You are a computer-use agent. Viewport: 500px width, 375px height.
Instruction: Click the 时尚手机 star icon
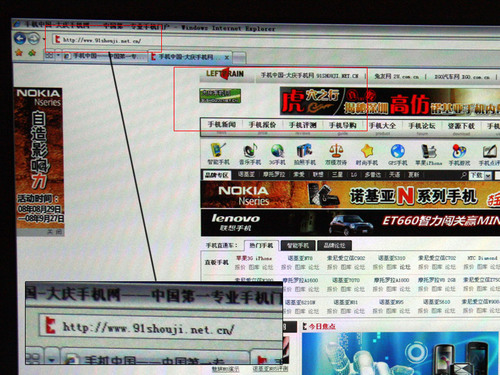tap(367, 151)
